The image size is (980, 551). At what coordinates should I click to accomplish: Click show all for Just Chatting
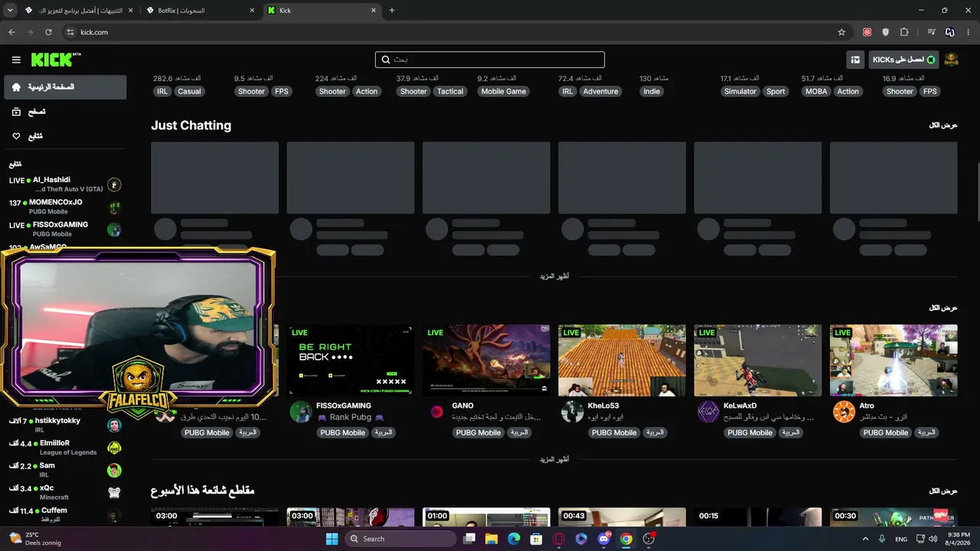coord(943,125)
